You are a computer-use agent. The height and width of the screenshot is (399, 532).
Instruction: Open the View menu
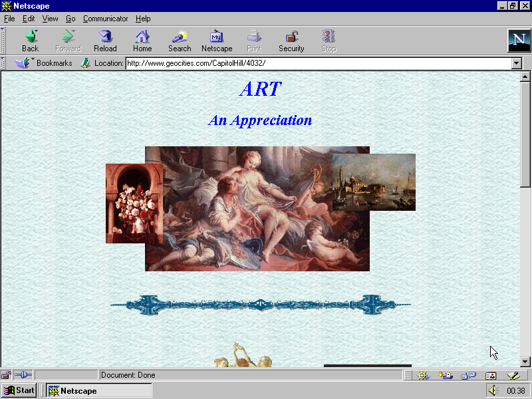pyautogui.click(x=51, y=19)
